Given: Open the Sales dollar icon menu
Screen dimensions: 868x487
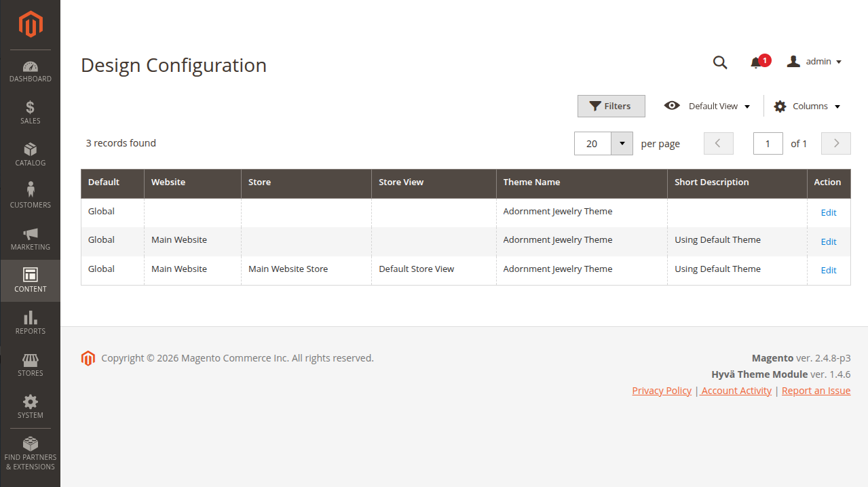Looking at the screenshot, I should [31, 107].
